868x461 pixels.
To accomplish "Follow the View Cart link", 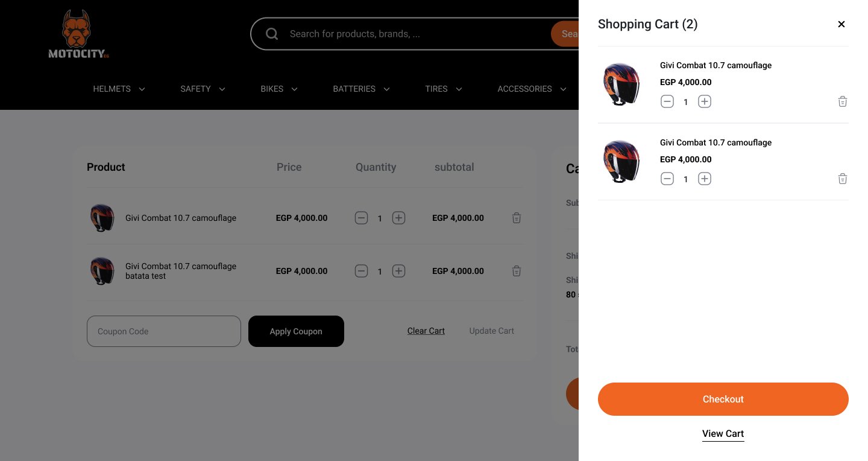I will coord(723,433).
